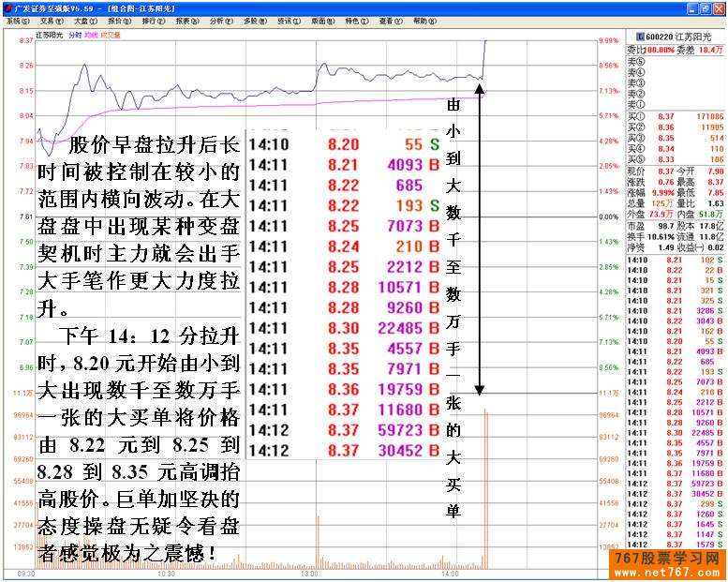Open the 系统 menu
This screenshot has width=728, height=582.
pos(17,20)
